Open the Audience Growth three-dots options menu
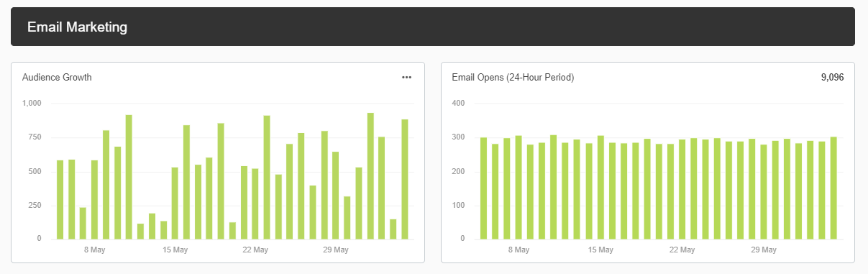Screen dimensions: 868x274 pos(406,77)
